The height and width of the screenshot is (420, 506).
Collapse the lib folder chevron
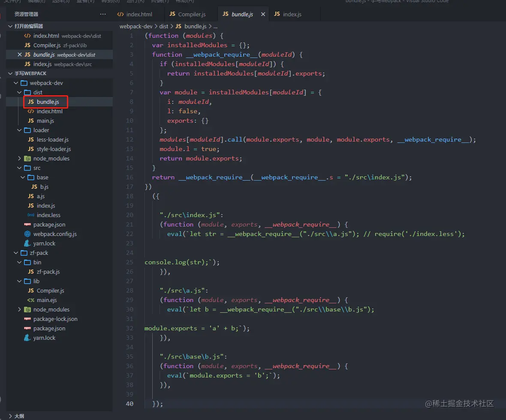[19, 281]
